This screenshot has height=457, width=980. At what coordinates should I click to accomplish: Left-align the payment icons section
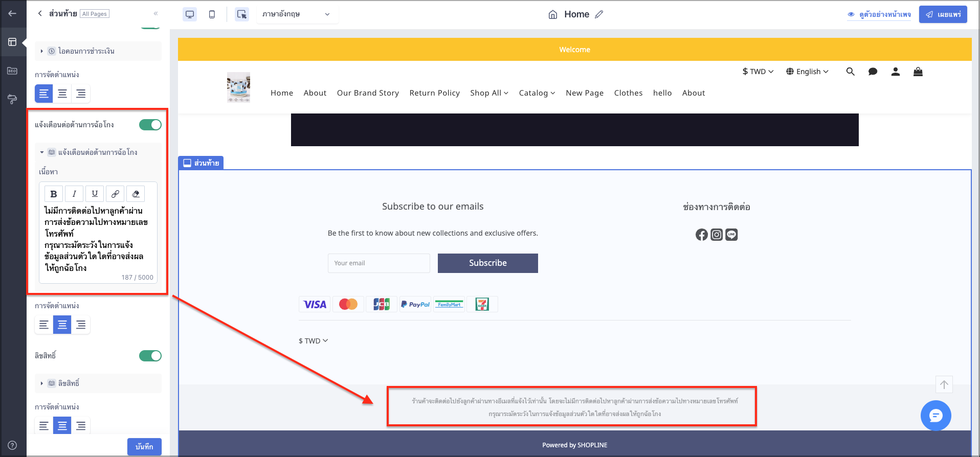click(x=44, y=94)
